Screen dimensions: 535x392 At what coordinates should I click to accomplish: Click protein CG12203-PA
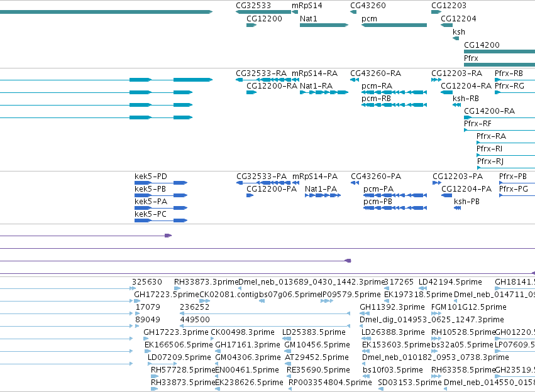(458, 177)
